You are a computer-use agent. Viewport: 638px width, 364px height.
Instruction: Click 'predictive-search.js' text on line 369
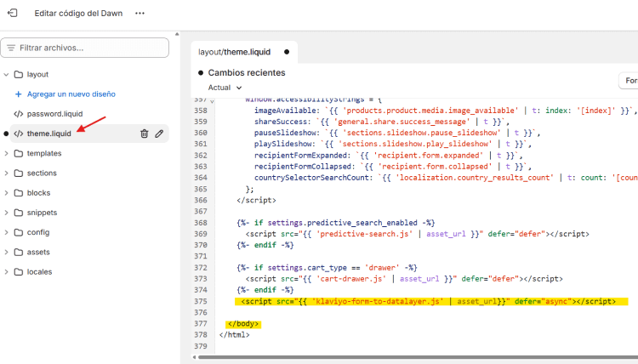pos(366,234)
